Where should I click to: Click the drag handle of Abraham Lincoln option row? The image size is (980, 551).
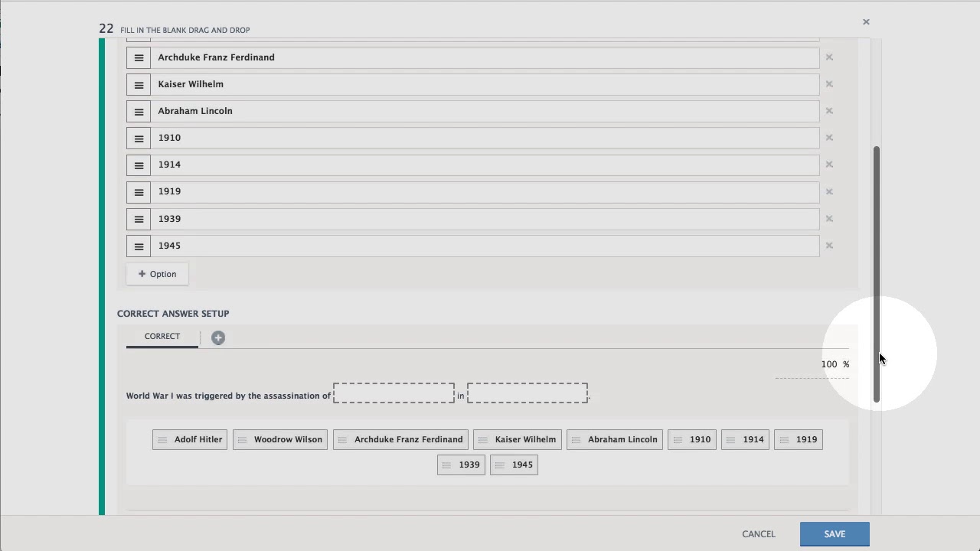pyautogui.click(x=139, y=111)
